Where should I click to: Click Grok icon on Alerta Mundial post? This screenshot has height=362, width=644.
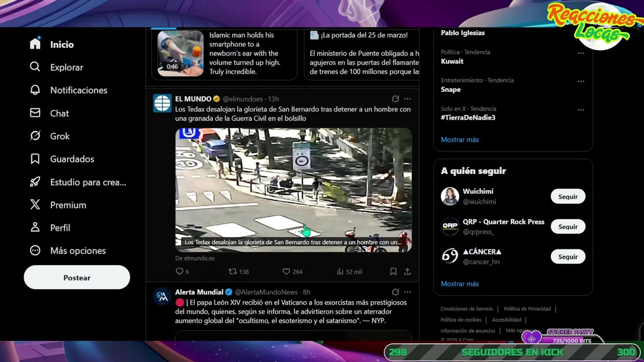395,292
